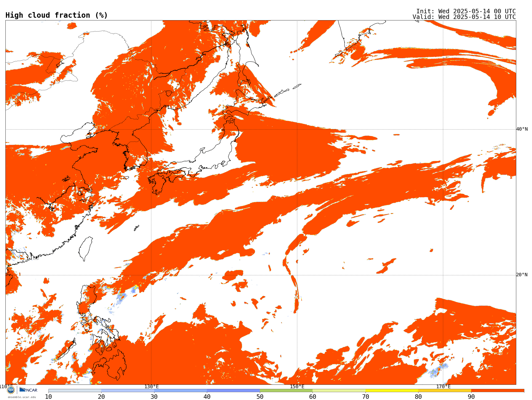Click the 30-40 blue colorbar segment
532x400 pixels.
coord(181,391)
